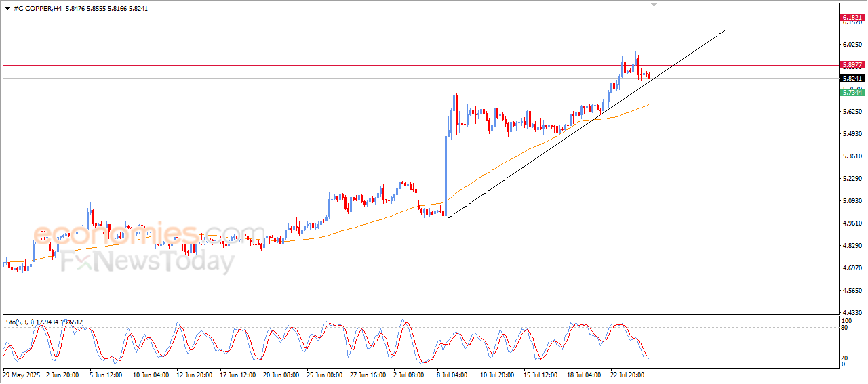
Task: Click the 8 Jul 04:00 time label
Action: click(454, 374)
